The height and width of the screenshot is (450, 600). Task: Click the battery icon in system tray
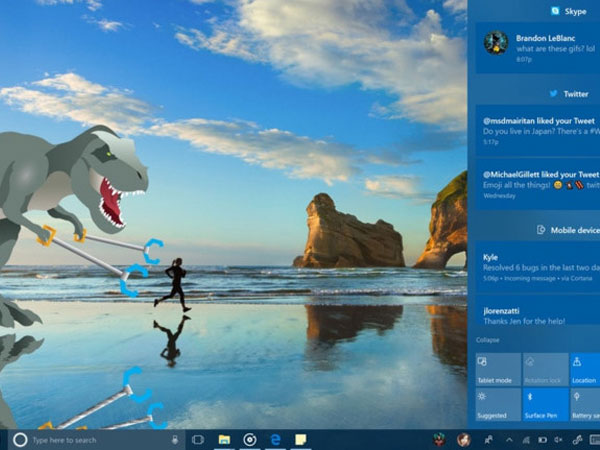pyautogui.click(x=542, y=440)
